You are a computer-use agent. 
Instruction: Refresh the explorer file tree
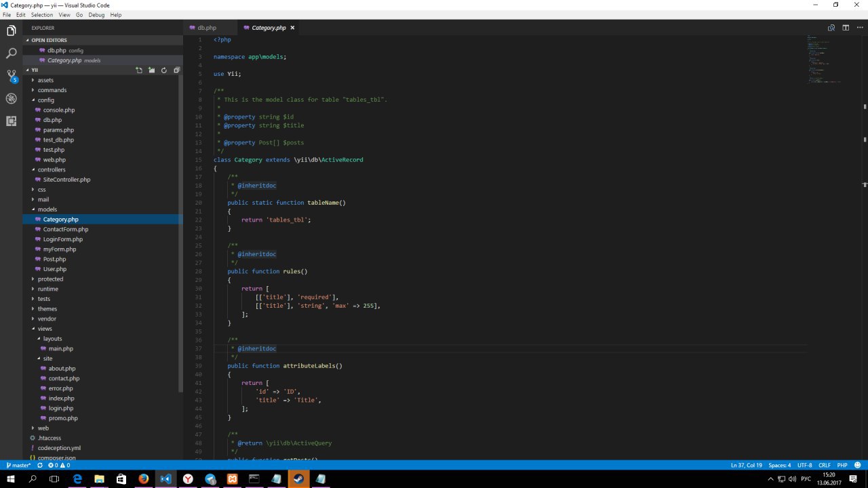point(163,70)
